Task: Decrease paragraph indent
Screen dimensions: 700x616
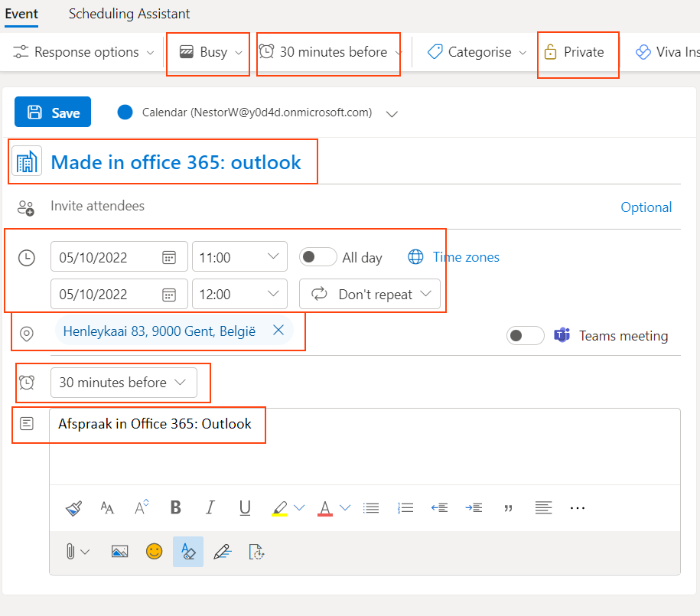Action: 439,508
